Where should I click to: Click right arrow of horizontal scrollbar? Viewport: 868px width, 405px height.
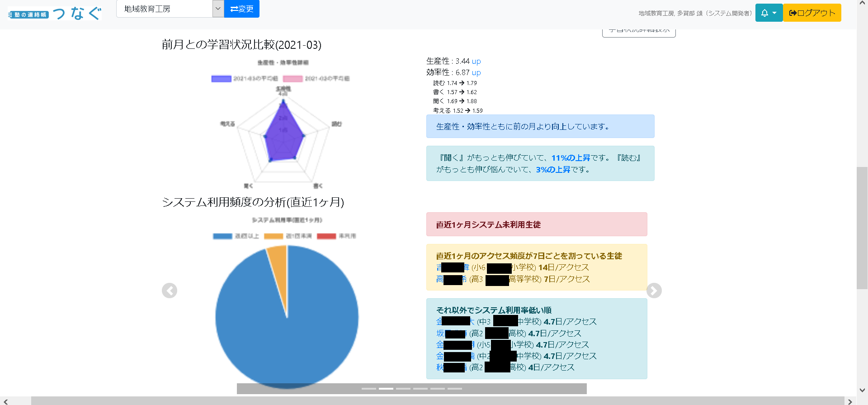[x=850, y=401]
